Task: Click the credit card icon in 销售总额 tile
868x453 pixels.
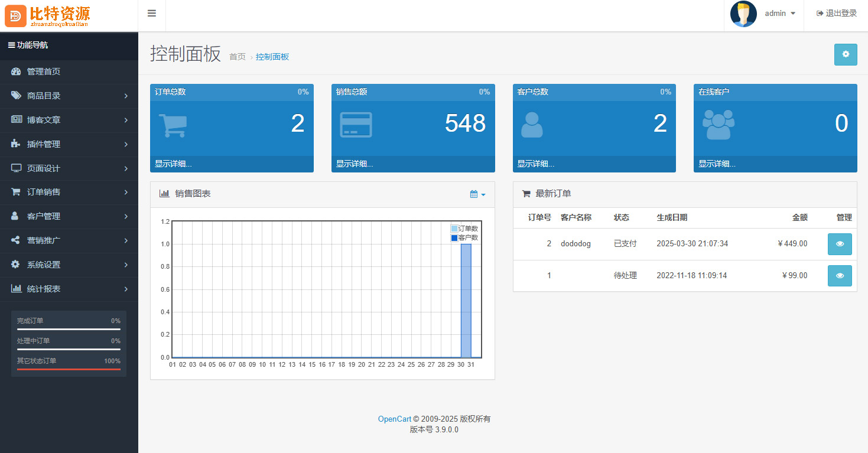Action: pyautogui.click(x=356, y=125)
